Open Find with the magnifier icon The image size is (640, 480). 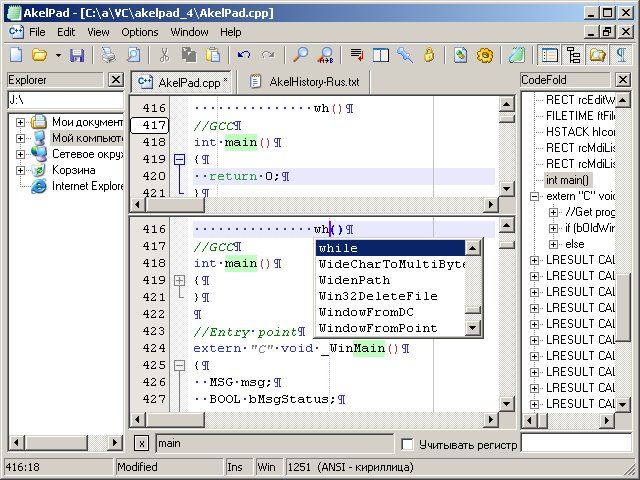[x=300, y=55]
